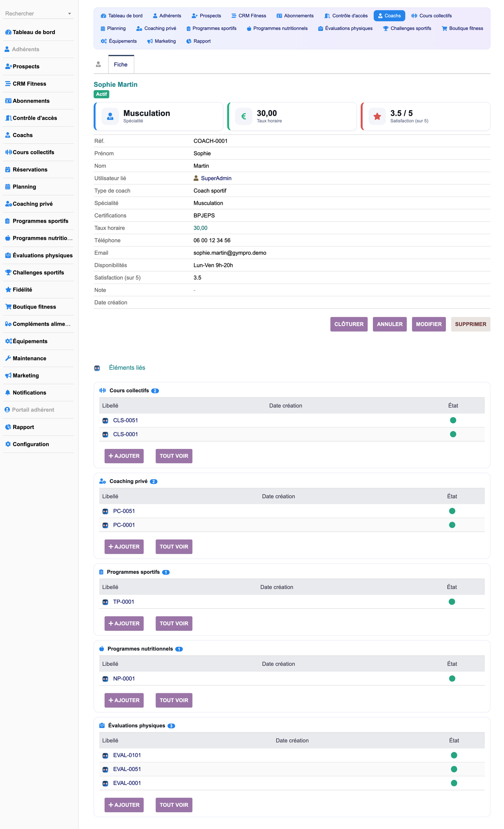Open Cours collectifs in top menu
Image resolution: width=504 pixels, height=829 pixels.
(431, 16)
